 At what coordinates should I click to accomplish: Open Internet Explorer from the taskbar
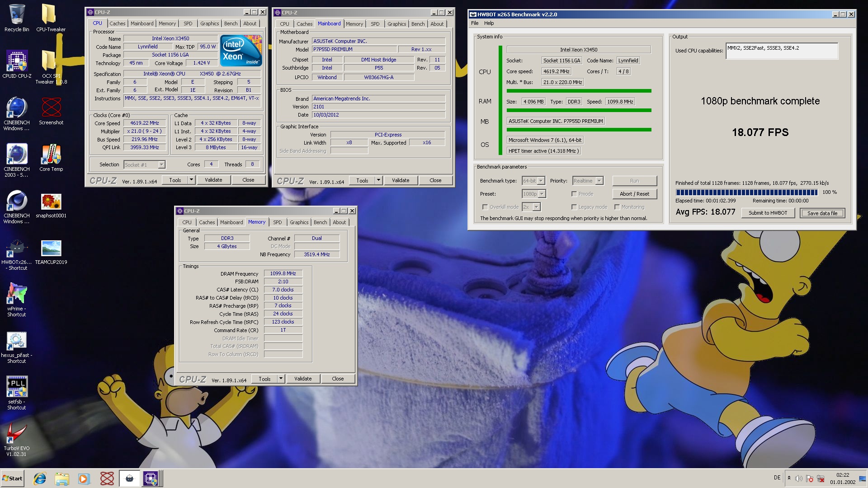click(x=40, y=479)
